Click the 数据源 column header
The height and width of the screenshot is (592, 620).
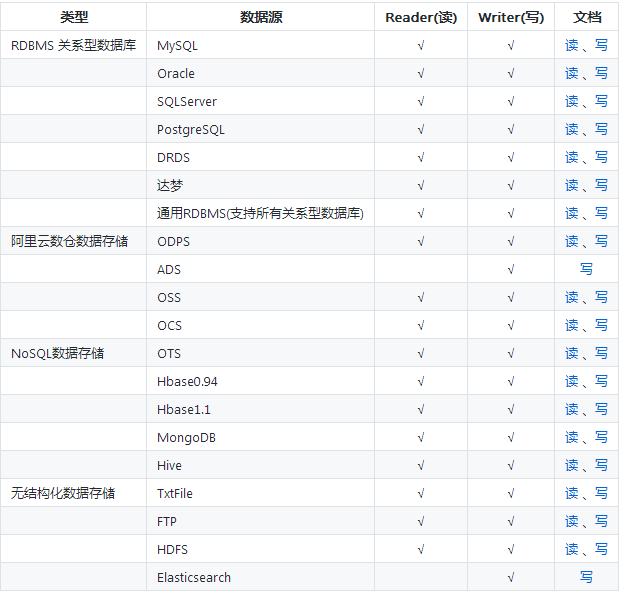pyautogui.click(x=261, y=17)
